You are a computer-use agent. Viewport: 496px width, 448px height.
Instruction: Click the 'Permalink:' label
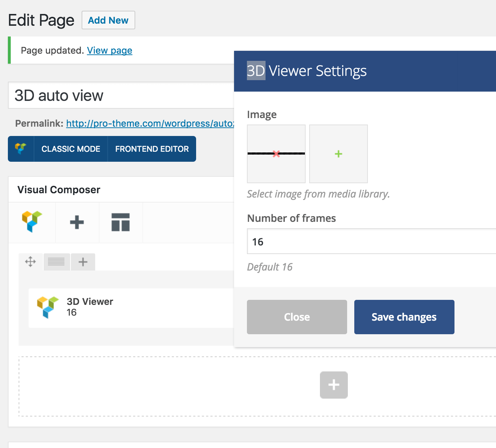39,123
